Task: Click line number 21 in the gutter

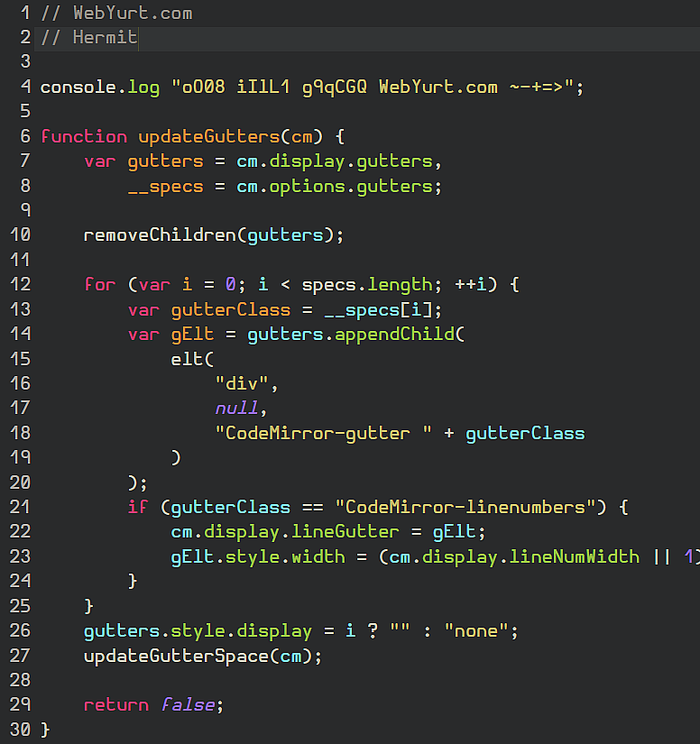Action: [21, 507]
